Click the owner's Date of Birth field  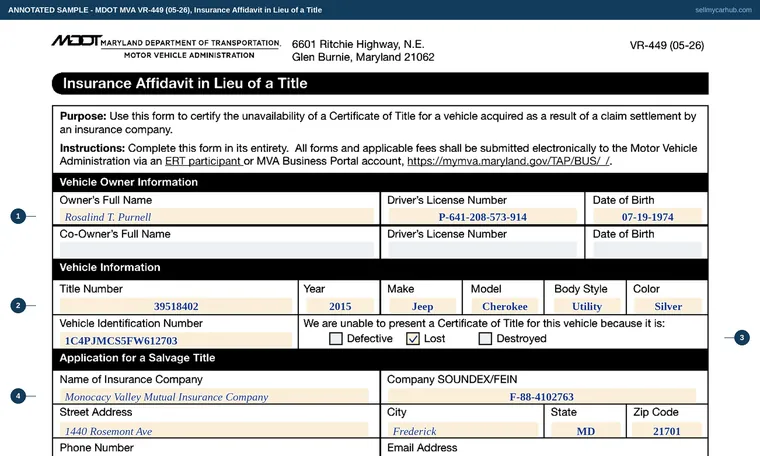click(x=648, y=216)
